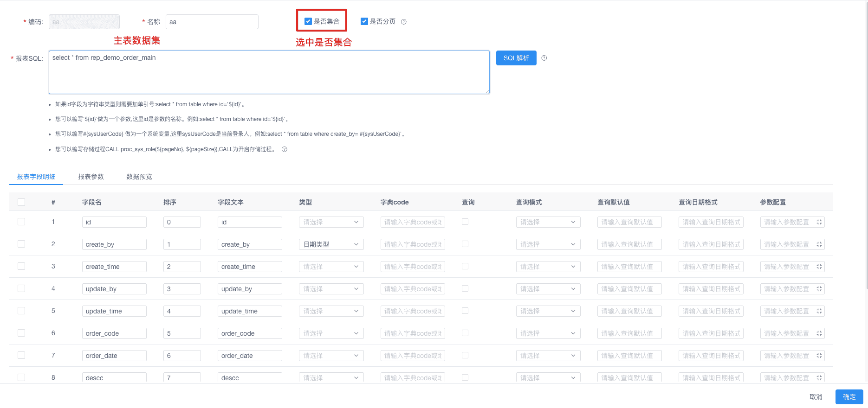The width and height of the screenshot is (868, 408).
Task: Click 查询默认值 input in create_by row
Action: pos(629,244)
